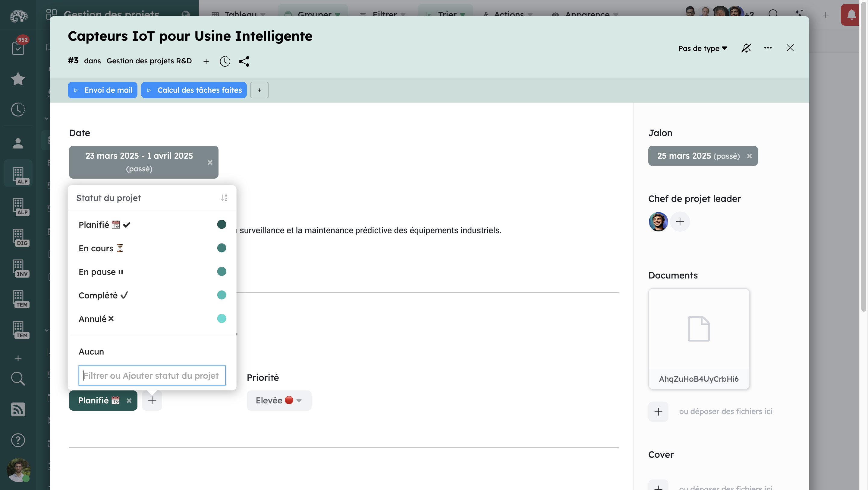Open the three-dots more options menu
This screenshot has width=868, height=490.
click(768, 48)
